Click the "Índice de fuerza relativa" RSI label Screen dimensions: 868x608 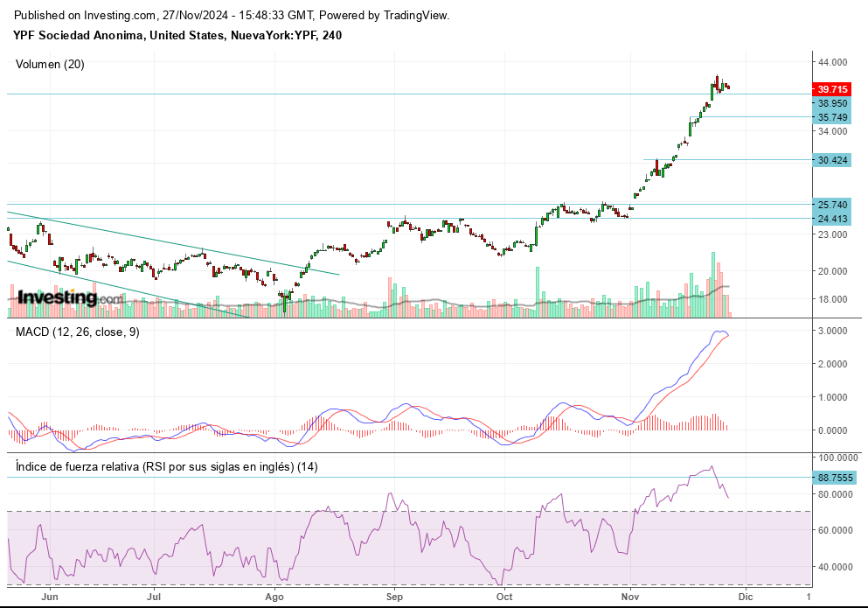(167, 466)
